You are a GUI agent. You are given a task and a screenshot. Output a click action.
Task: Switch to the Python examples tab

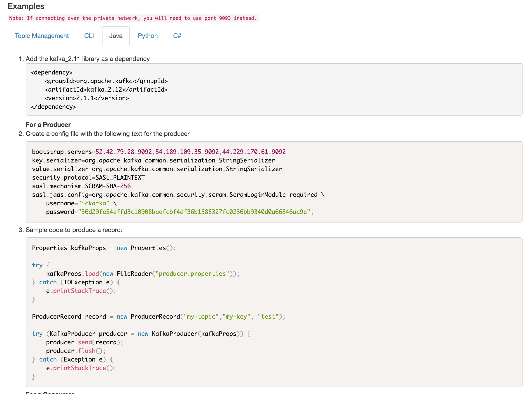click(147, 36)
